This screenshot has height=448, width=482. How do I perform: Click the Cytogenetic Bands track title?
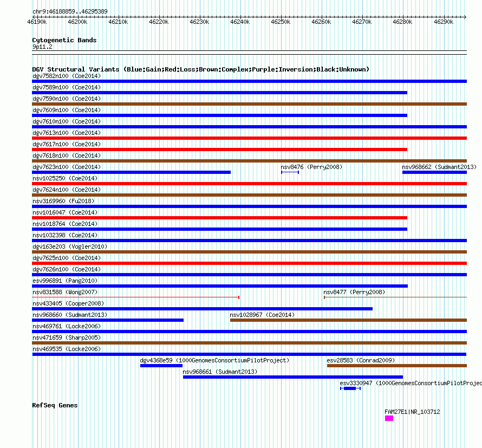[x=64, y=40]
